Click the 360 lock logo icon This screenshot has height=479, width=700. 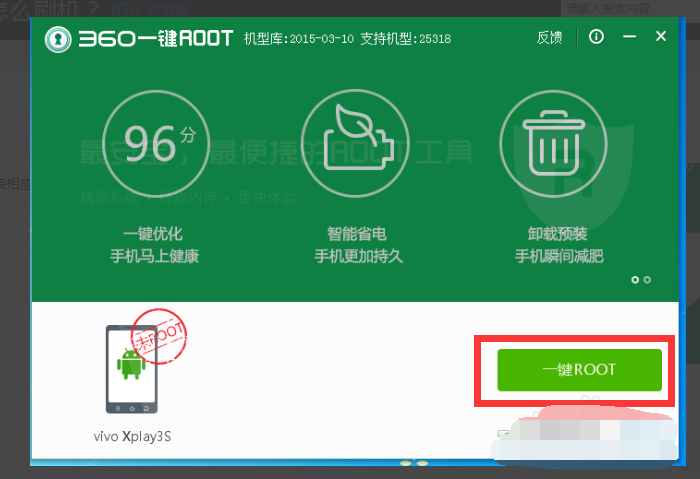pos(58,39)
